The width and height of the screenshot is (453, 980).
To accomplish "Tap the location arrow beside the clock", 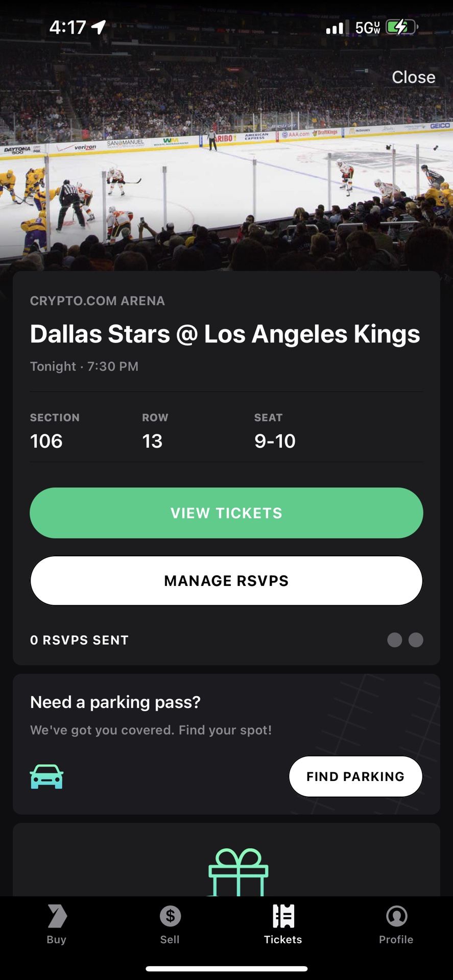I will click(x=99, y=27).
